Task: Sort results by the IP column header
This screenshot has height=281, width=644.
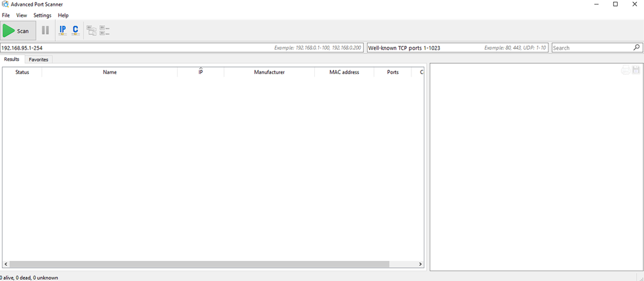Action: 200,72
